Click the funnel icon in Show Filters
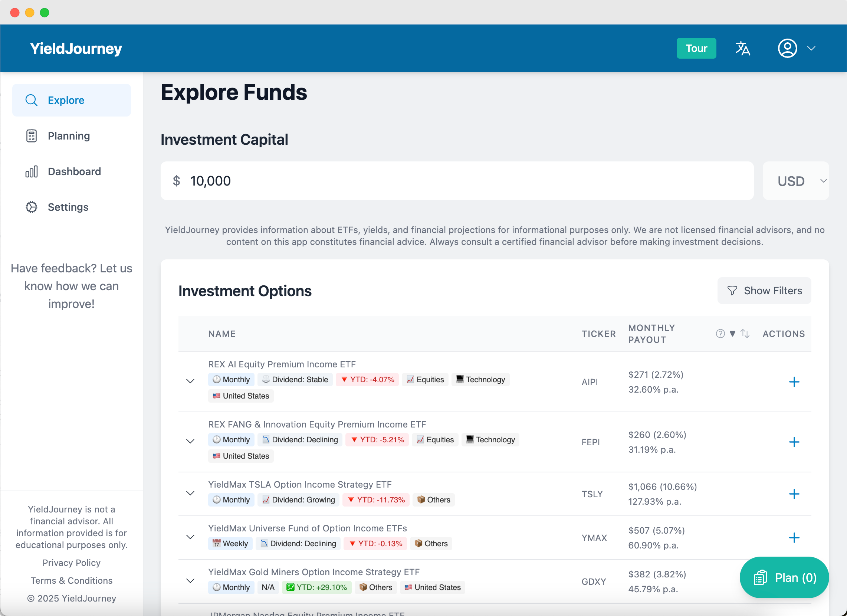847x616 pixels. tap(732, 291)
